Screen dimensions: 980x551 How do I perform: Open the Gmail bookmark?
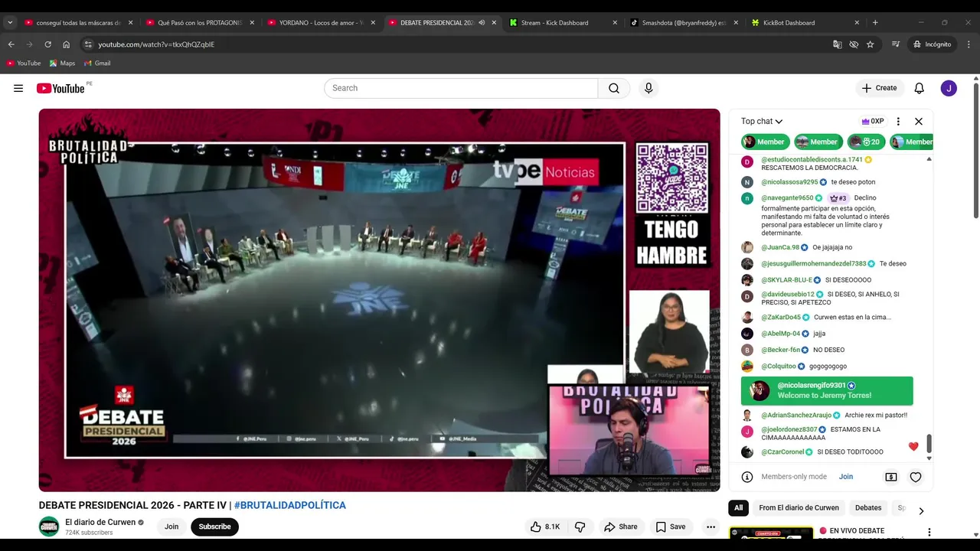[x=97, y=63]
